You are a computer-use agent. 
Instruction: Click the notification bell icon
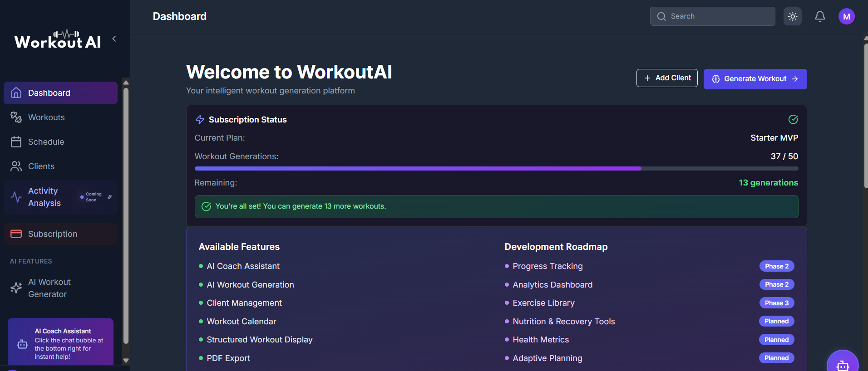tap(820, 17)
